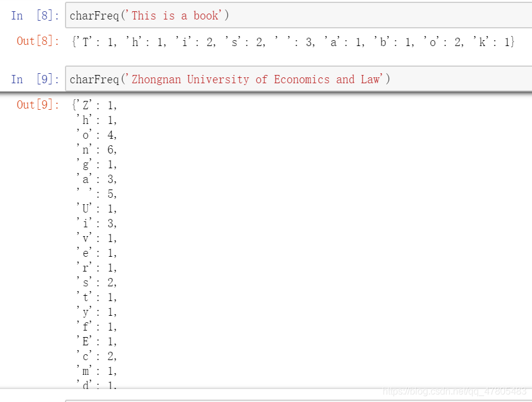Click the output row ' ': 5

(96, 194)
